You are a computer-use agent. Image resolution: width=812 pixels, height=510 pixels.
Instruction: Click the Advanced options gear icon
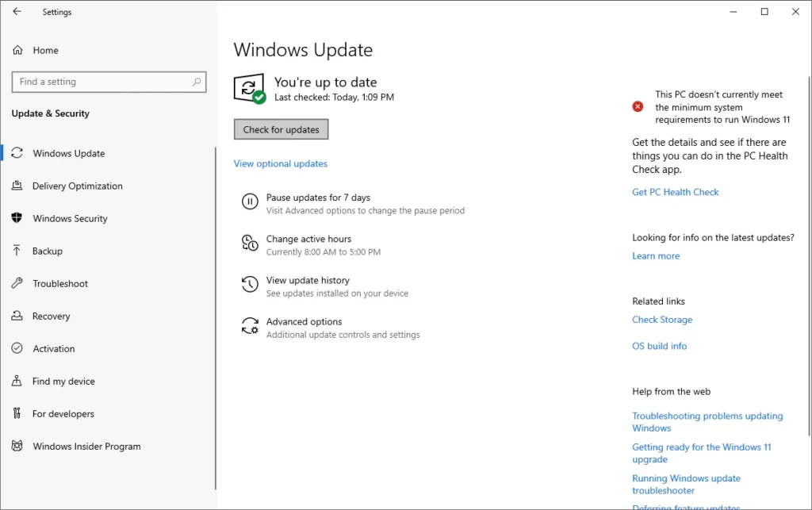point(250,326)
